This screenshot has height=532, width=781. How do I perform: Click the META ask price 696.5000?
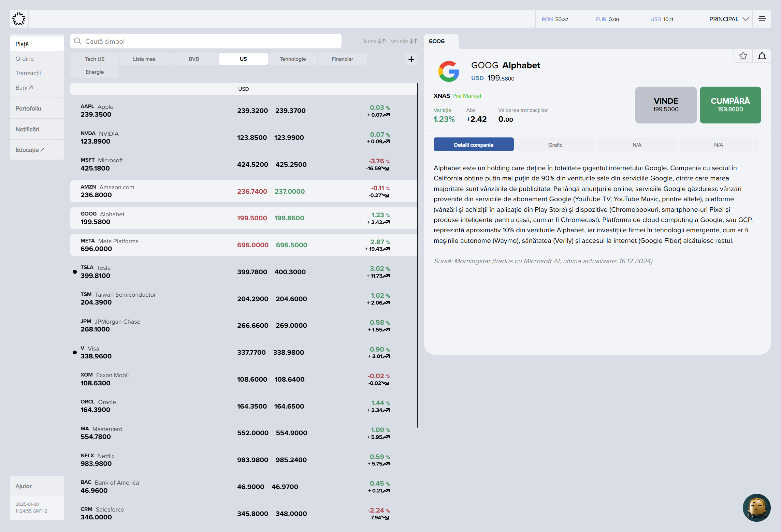click(291, 245)
